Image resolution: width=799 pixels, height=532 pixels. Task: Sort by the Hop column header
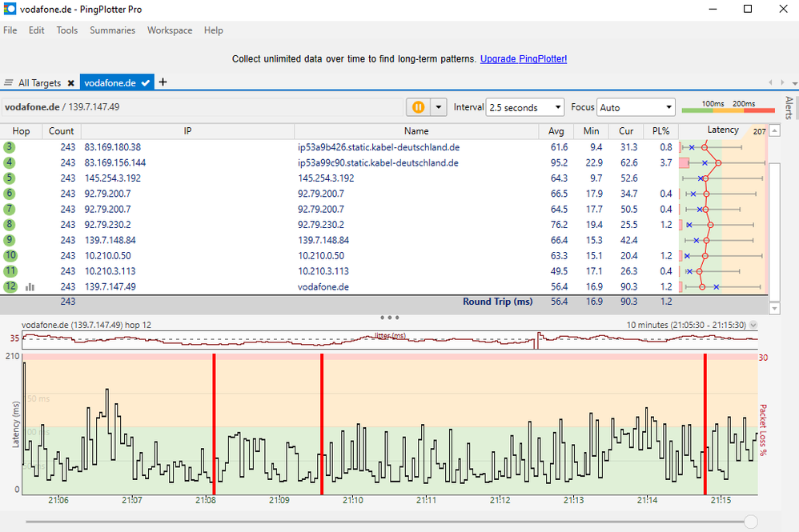pyautogui.click(x=21, y=131)
